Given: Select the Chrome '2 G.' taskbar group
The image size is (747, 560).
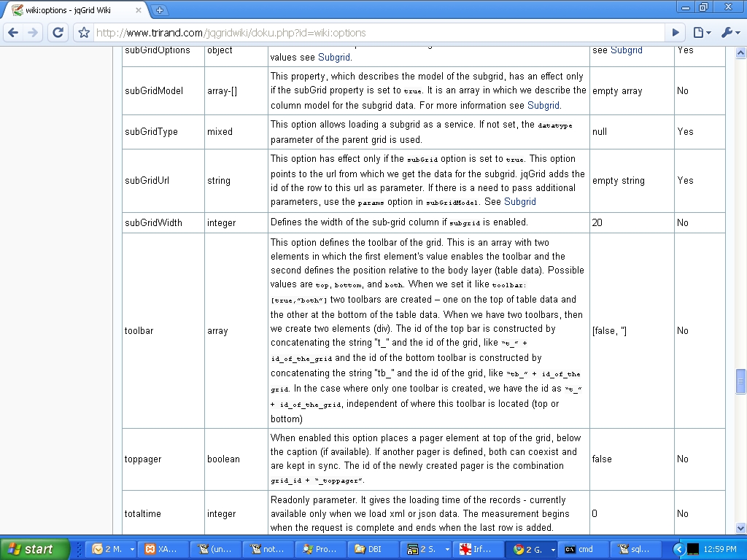Looking at the screenshot, I should (527, 549).
